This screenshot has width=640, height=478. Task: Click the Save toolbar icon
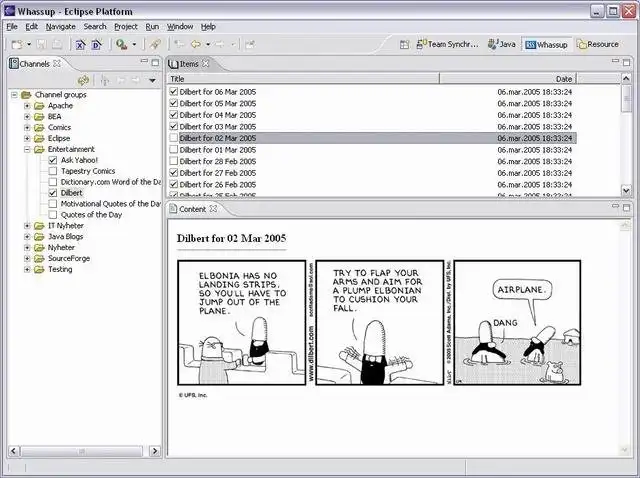tap(41, 44)
